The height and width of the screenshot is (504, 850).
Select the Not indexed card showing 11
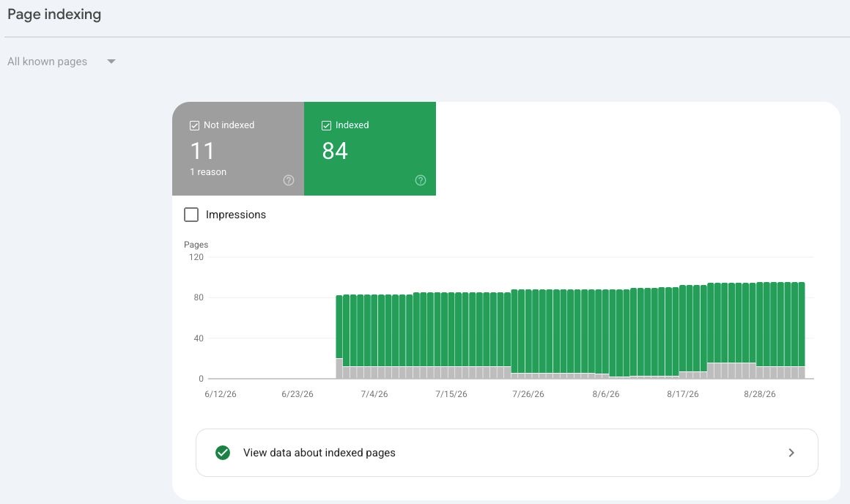point(238,149)
